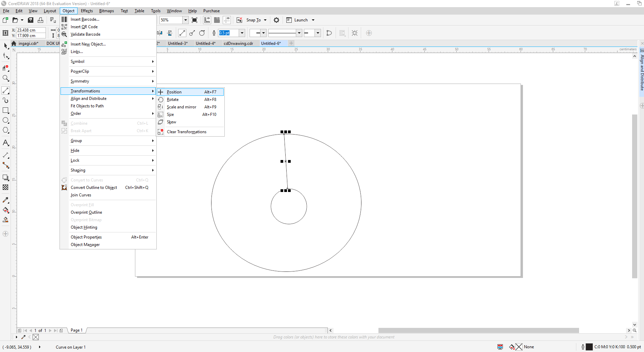Click the Save icon

coord(31,20)
